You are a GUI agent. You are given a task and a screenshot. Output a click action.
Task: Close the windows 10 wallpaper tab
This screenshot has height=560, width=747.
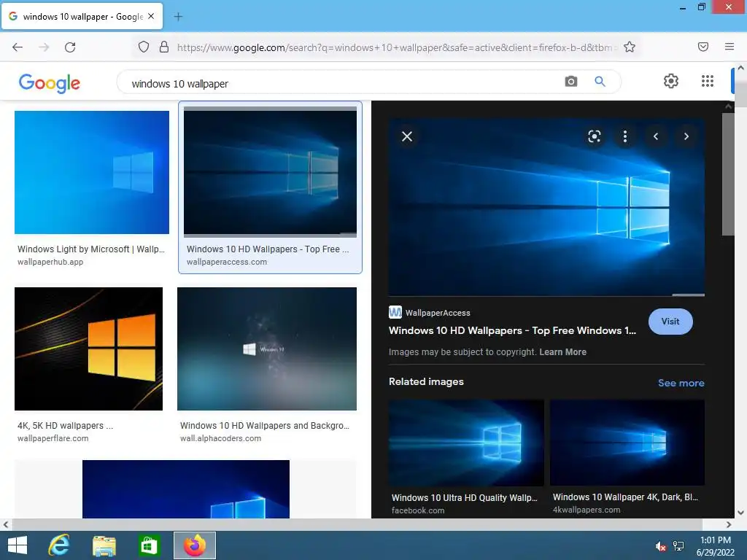pos(151,16)
